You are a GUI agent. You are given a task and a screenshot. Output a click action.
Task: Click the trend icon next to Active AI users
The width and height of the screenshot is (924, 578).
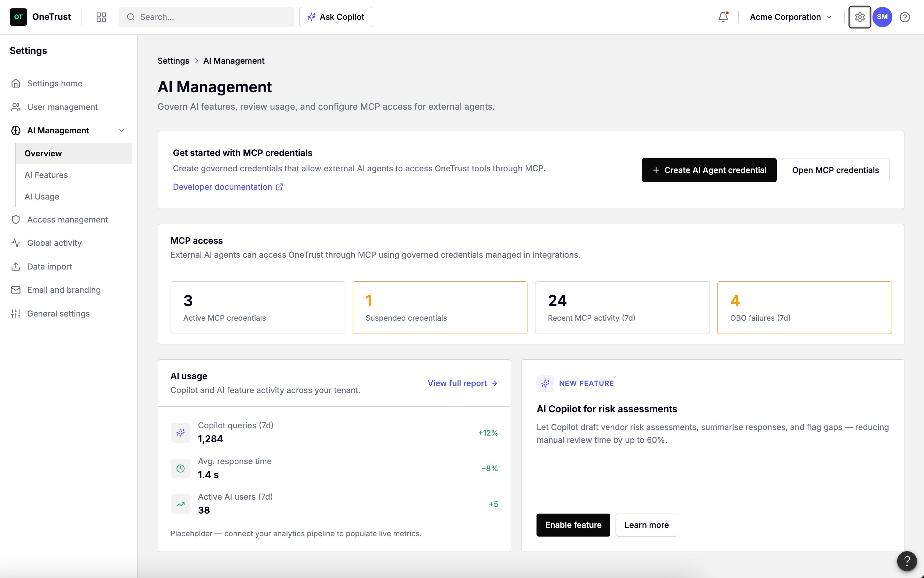[x=180, y=504]
